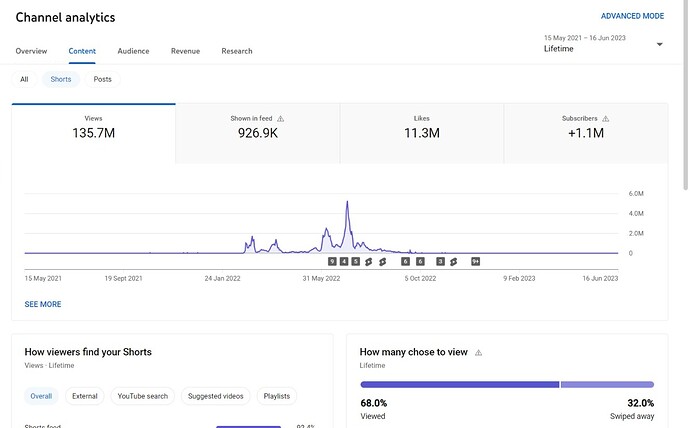Screen dimensions: 690x428
Task: Open the chart marker labeled 9+
Action: pos(476,262)
